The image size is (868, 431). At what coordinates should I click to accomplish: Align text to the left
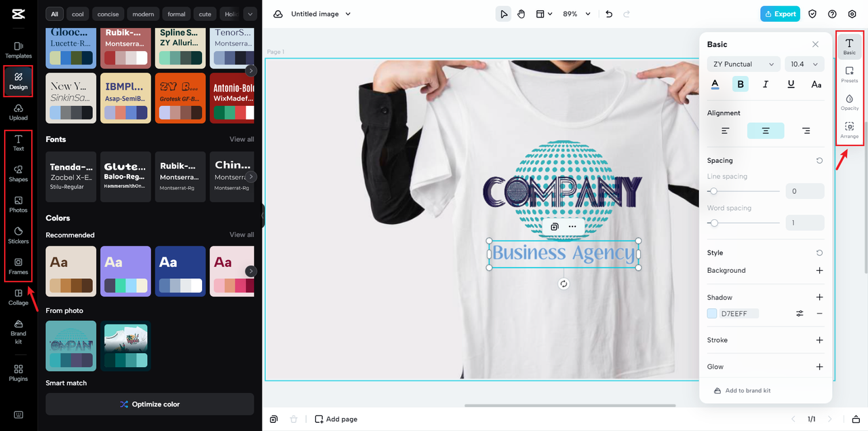(x=726, y=130)
